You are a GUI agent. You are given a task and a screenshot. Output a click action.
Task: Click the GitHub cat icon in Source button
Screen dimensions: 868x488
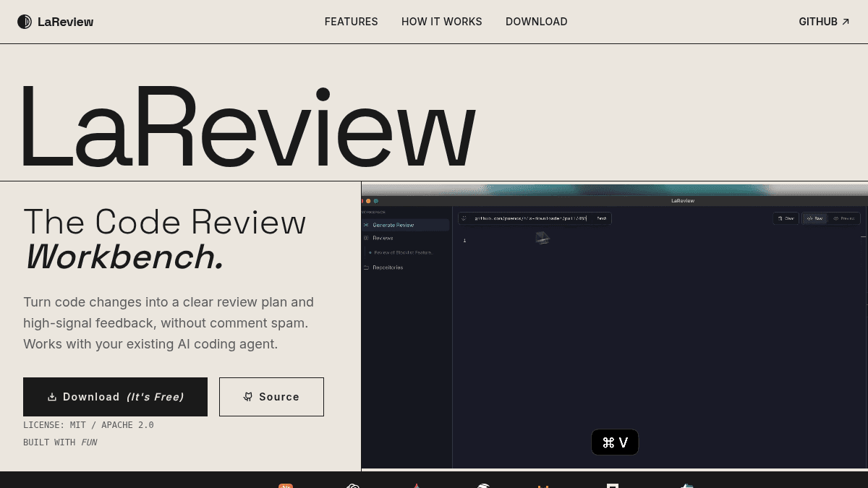248,397
